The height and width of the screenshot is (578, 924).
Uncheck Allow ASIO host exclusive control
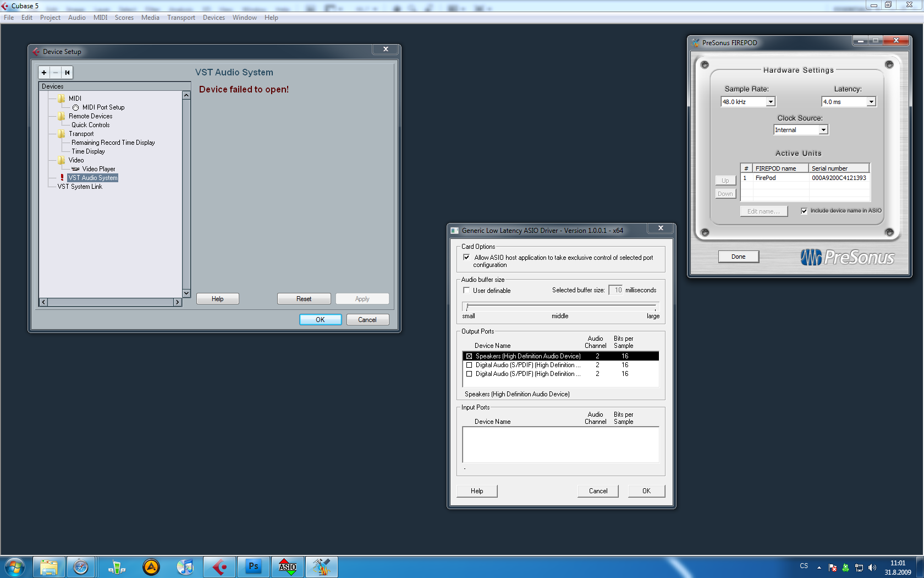pyautogui.click(x=466, y=257)
